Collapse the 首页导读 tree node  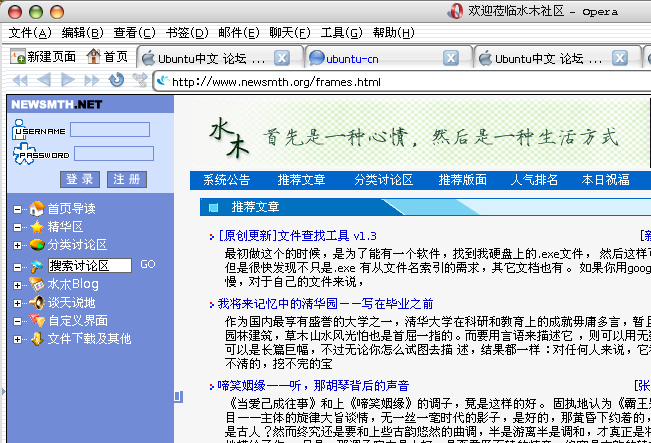[x=17, y=209]
